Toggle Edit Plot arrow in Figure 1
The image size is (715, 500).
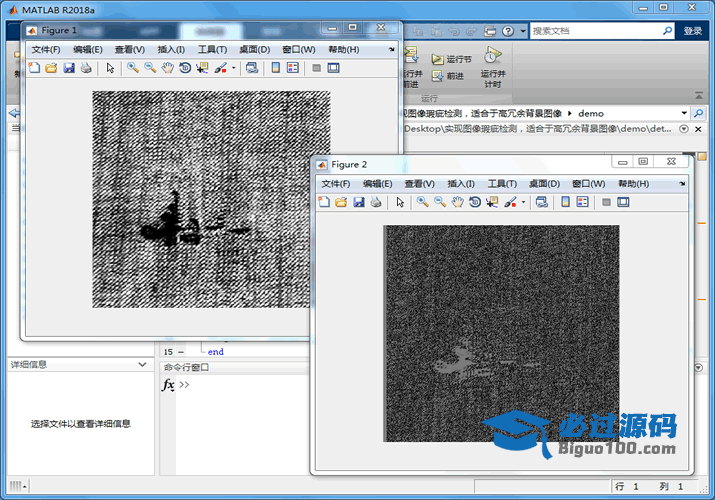point(110,68)
